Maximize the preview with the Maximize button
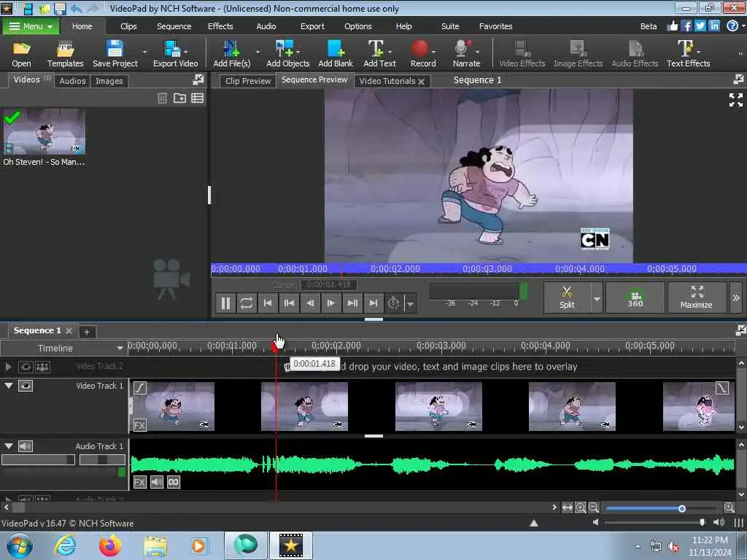The height and width of the screenshot is (560, 747). pyautogui.click(x=696, y=297)
